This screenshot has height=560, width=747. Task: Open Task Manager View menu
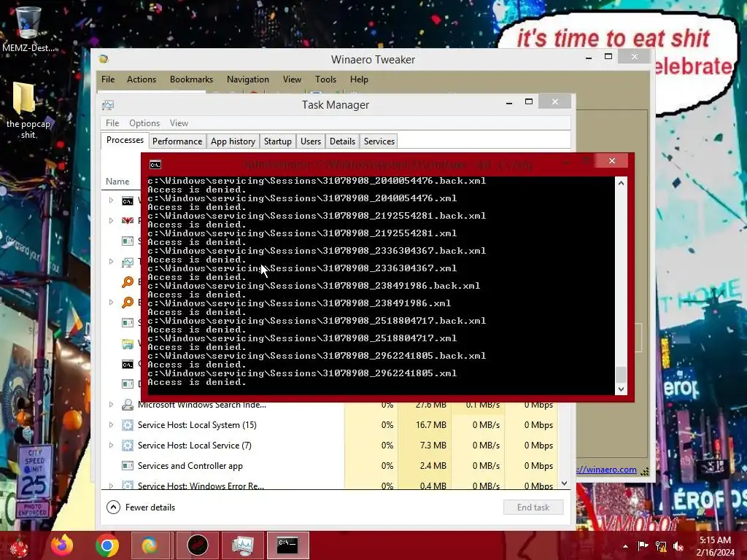tap(179, 123)
